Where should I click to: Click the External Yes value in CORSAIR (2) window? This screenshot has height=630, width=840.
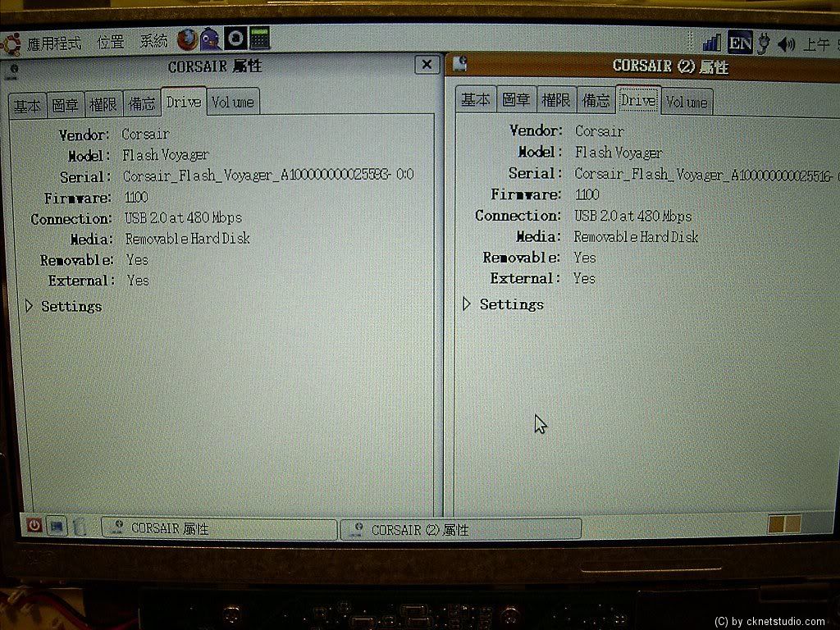click(584, 278)
